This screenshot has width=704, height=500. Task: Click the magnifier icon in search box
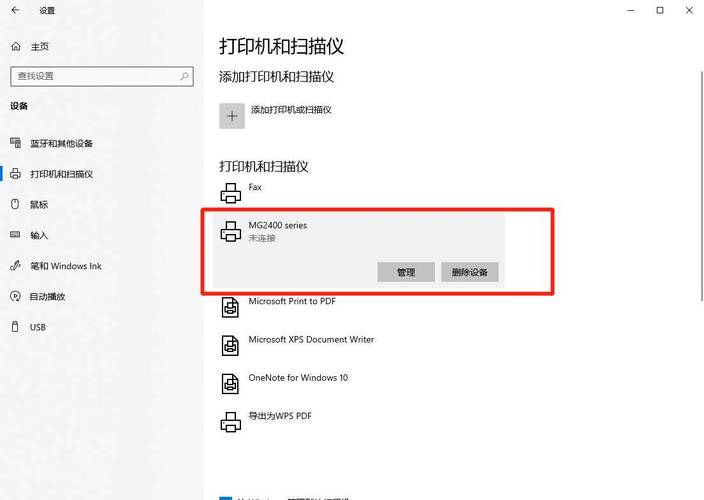point(184,76)
